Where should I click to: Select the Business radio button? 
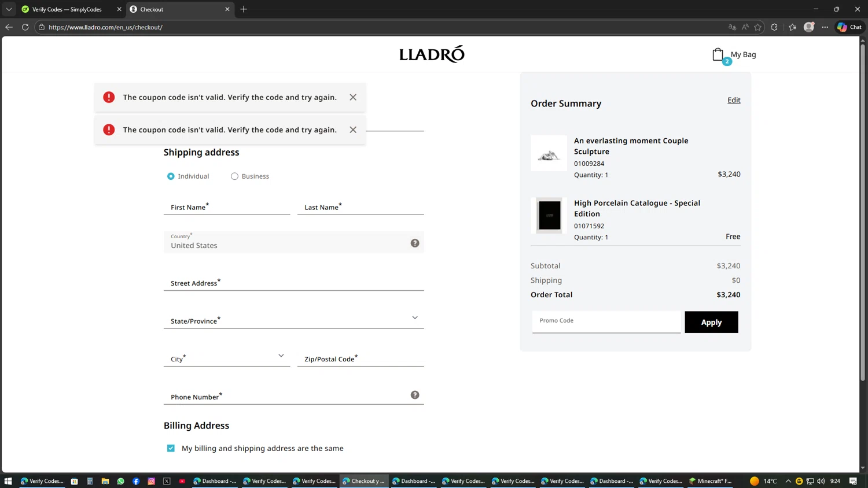234,176
